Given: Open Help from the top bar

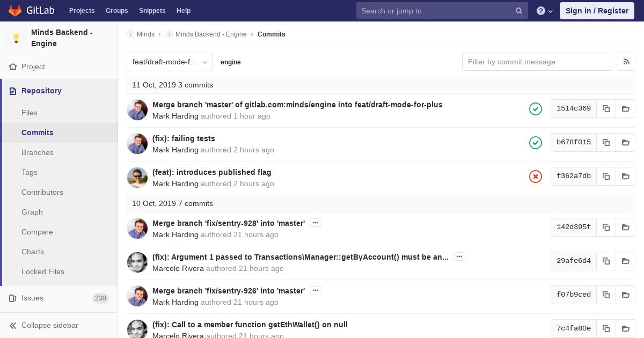Looking at the screenshot, I should [184, 11].
